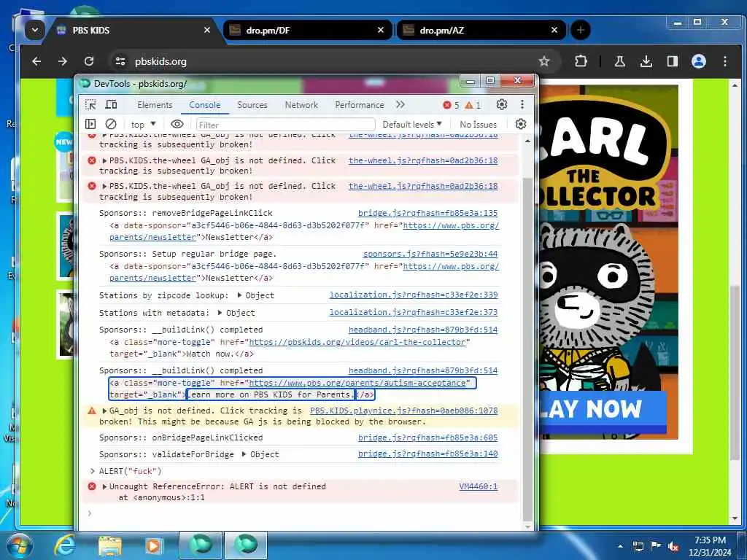Open console settings gear beside No Issues

(x=521, y=124)
